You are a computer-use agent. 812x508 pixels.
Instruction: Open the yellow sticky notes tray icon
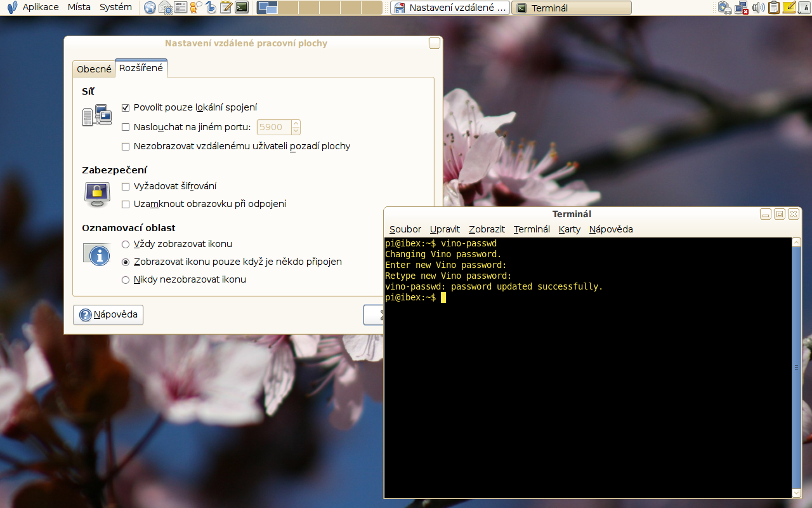pos(789,8)
